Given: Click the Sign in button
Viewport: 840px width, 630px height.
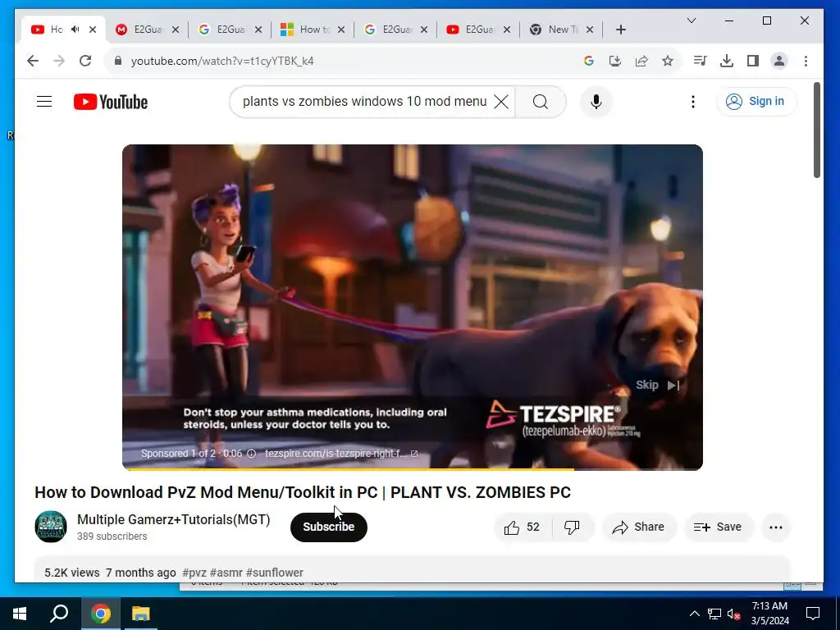Looking at the screenshot, I should click(x=756, y=101).
